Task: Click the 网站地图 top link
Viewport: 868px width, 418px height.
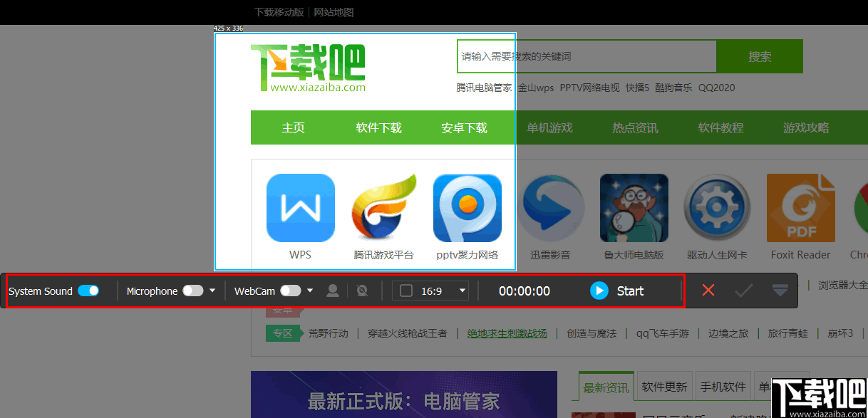Action: [x=334, y=12]
